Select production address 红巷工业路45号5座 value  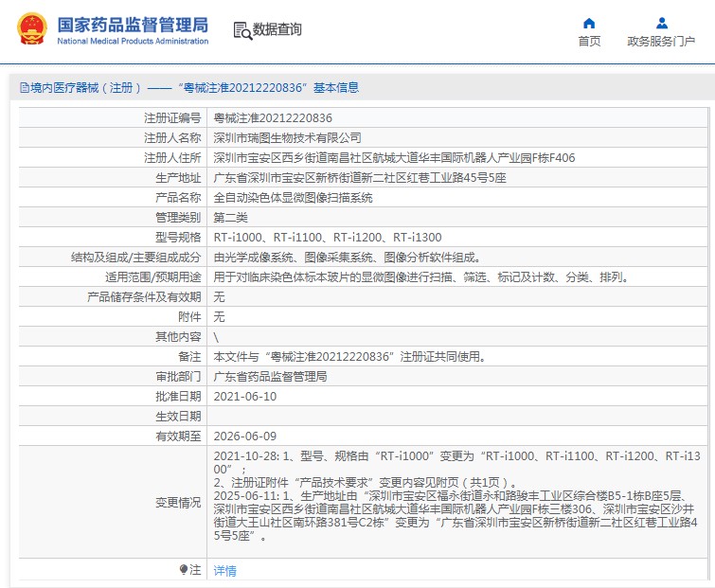(x=360, y=178)
